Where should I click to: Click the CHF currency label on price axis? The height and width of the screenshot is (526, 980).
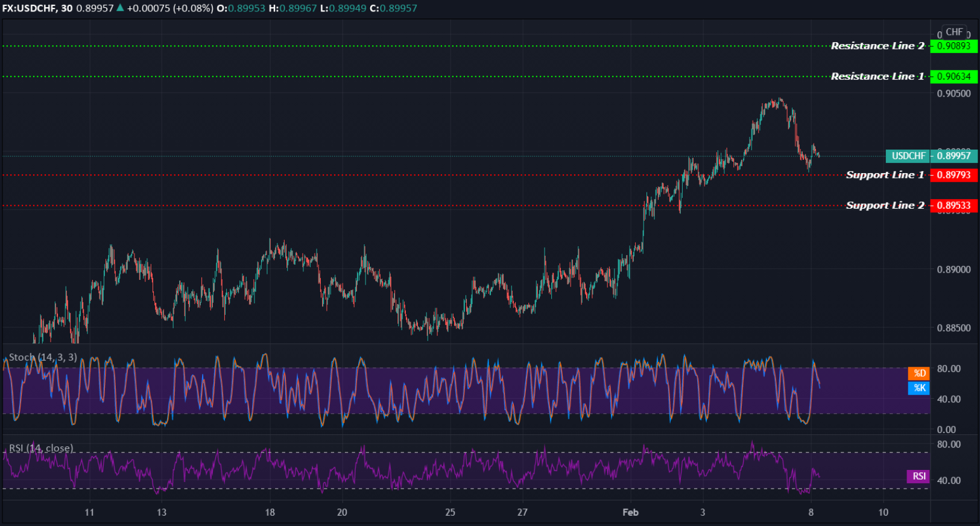click(x=954, y=32)
